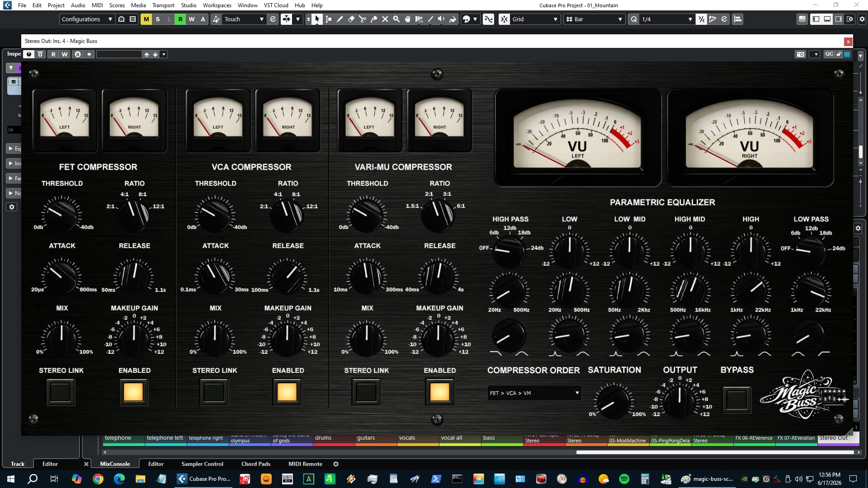Screen dimensions: 868x488
Task: Switch to the Chord Pads tab
Action: [255, 464]
